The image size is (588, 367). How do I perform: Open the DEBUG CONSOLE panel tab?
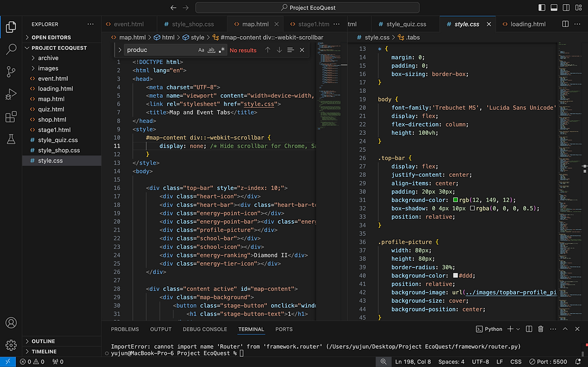coord(205,329)
